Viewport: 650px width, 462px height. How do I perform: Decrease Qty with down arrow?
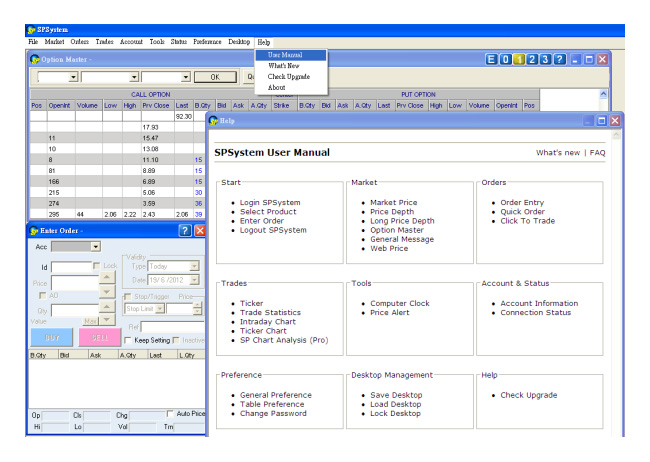(x=107, y=319)
